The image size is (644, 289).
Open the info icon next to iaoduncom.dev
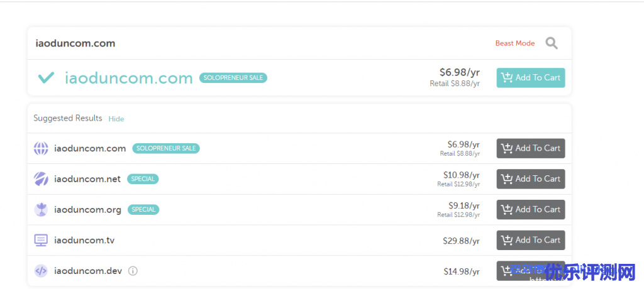click(x=133, y=271)
